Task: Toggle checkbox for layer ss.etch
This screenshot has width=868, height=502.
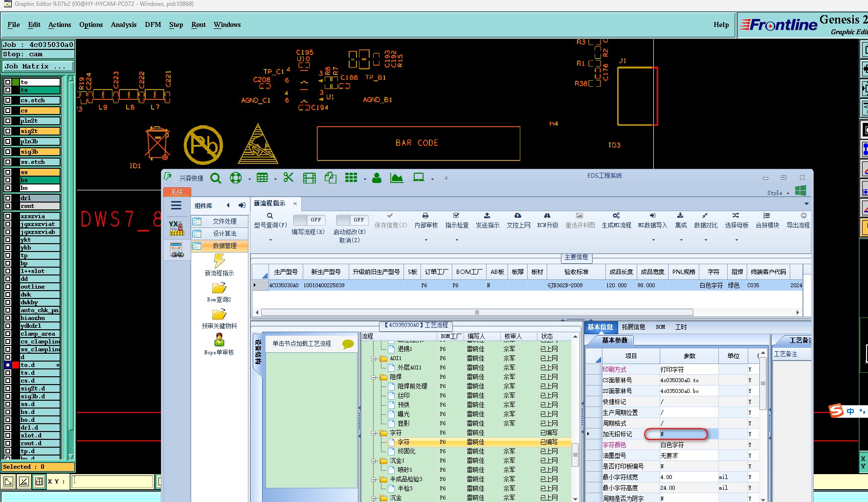Action: pyautogui.click(x=8, y=162)
